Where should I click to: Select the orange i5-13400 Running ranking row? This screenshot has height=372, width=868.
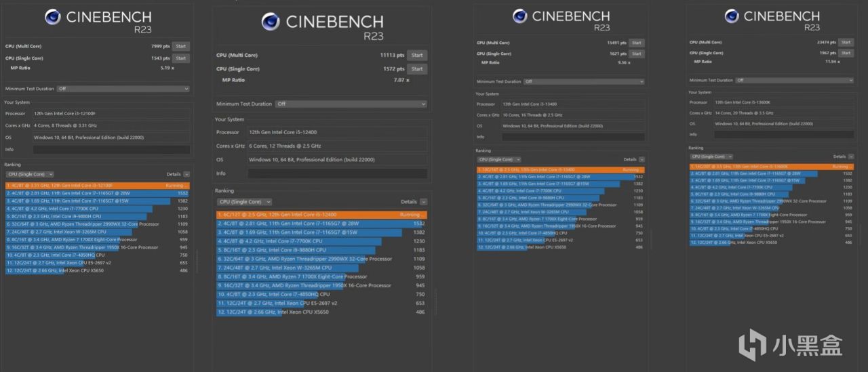(560, 169)
